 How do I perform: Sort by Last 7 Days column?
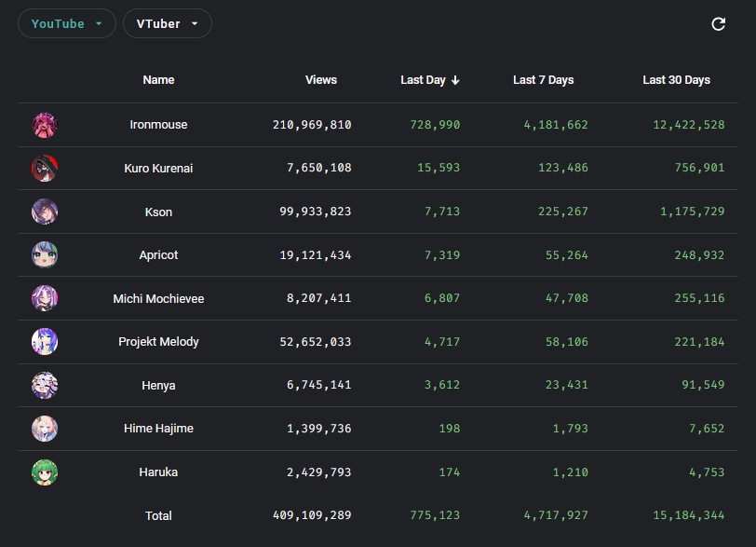(x=543, y=80)
